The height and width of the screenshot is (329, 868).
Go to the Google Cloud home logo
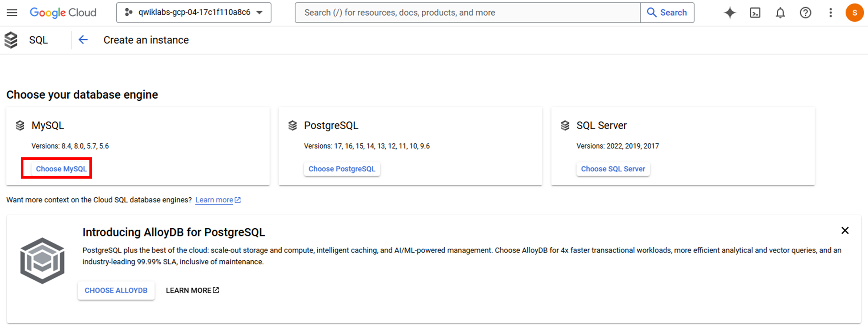click(x=63, y=13)
